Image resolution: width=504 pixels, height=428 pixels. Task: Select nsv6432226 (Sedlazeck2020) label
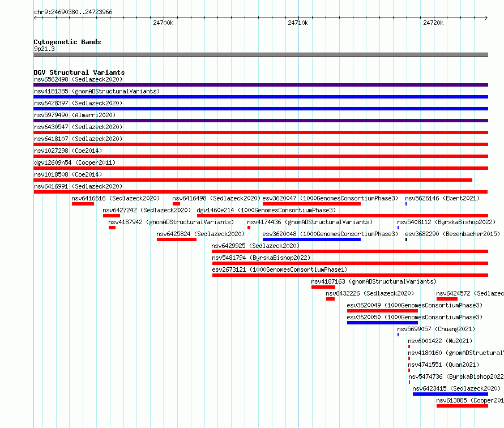pyautogui.click(x=370, y=293)
